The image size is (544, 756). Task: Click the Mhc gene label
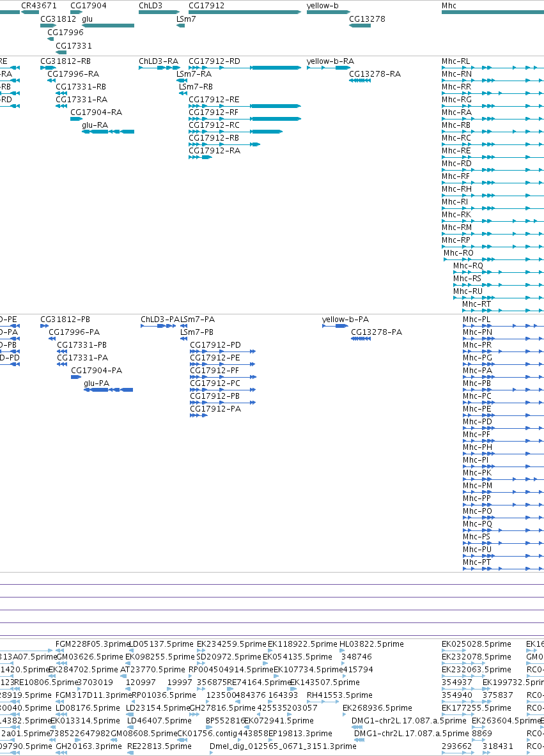coord(449,6)
